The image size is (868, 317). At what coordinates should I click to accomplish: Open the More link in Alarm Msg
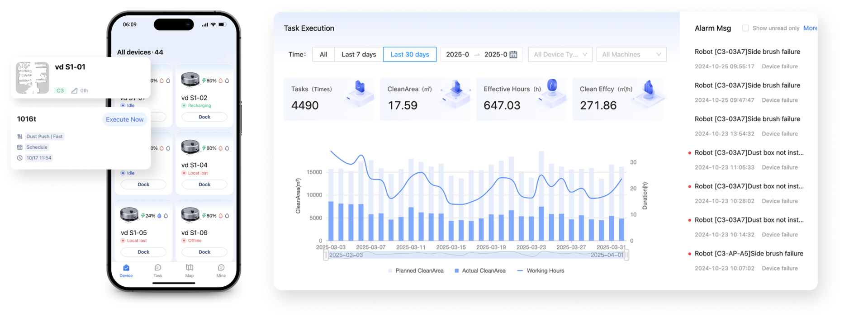point(810,28)
